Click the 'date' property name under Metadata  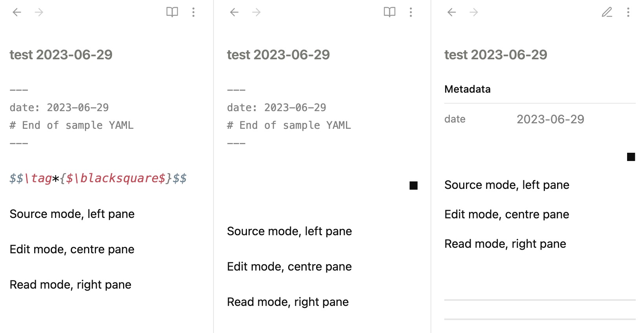455,119
